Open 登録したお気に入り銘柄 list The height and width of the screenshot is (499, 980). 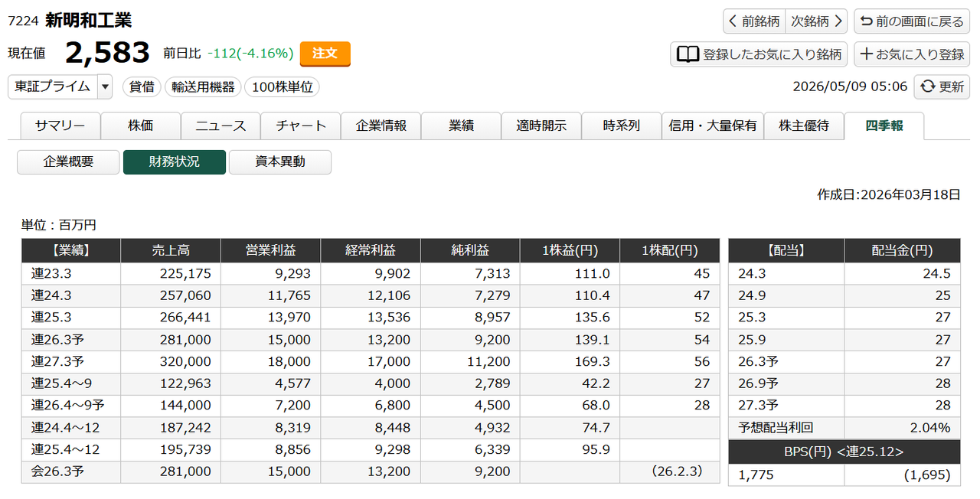tap(759, 54)
